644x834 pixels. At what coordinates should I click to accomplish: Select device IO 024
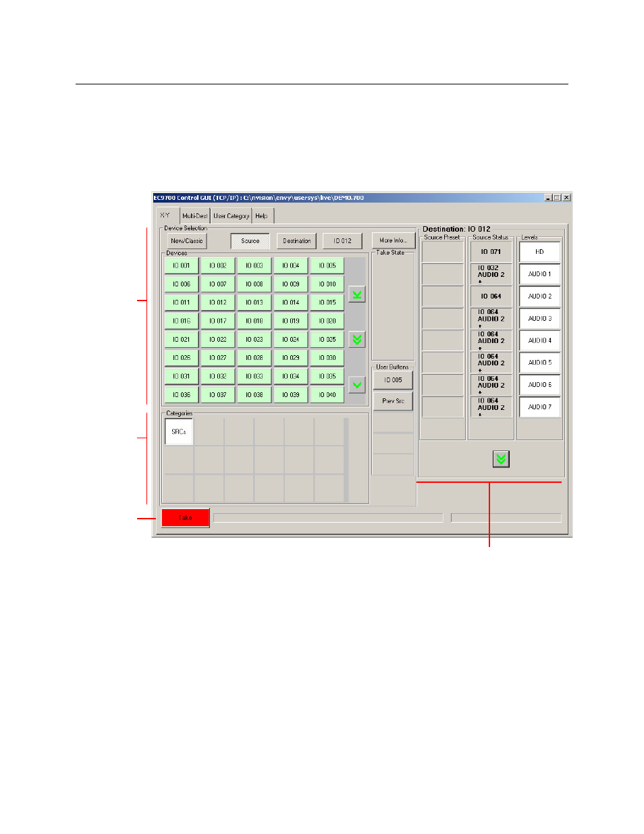tap(290, 340)
